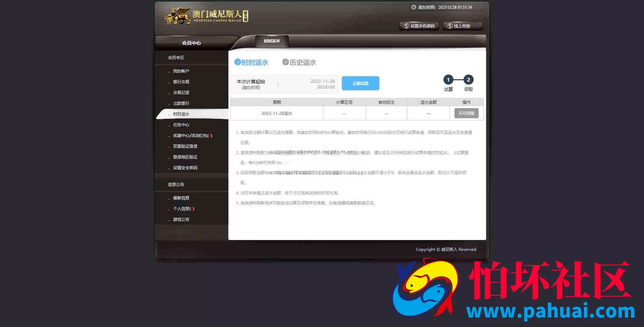644x327 pixels.
Task: Click the clock icon beside 美东时间
Action: coord(414,7)
